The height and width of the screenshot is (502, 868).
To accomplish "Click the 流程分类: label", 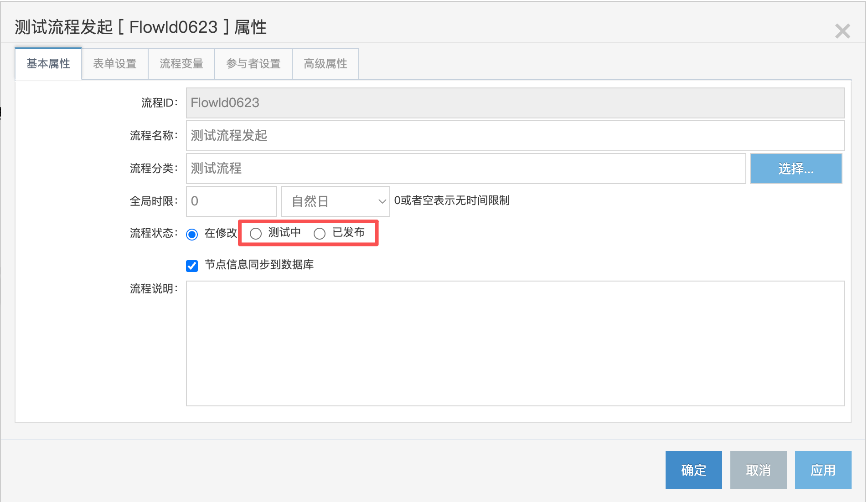I will click(154, 169).
